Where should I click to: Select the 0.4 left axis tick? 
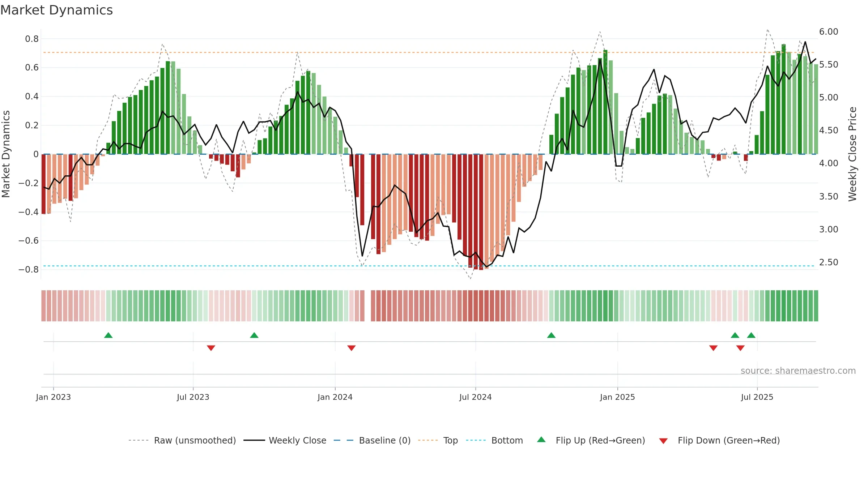pyautogui.click(x=32, y=97)
